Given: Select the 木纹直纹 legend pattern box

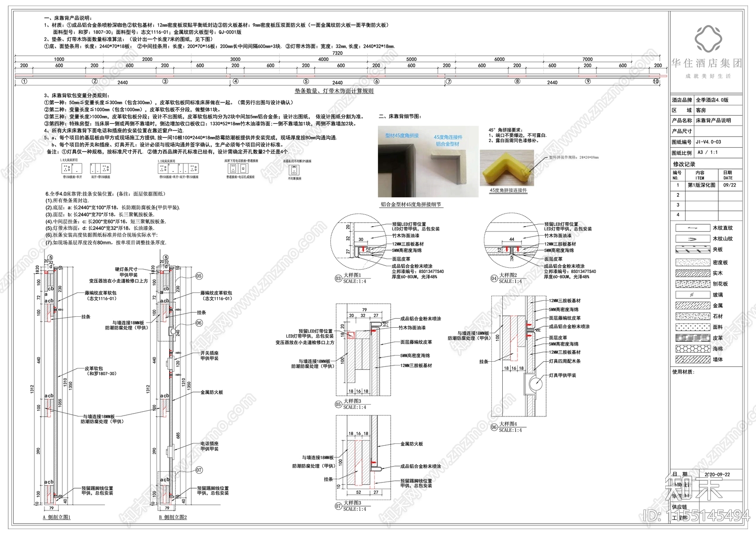Looking at the screenshot, I should (x=693, y=228).
